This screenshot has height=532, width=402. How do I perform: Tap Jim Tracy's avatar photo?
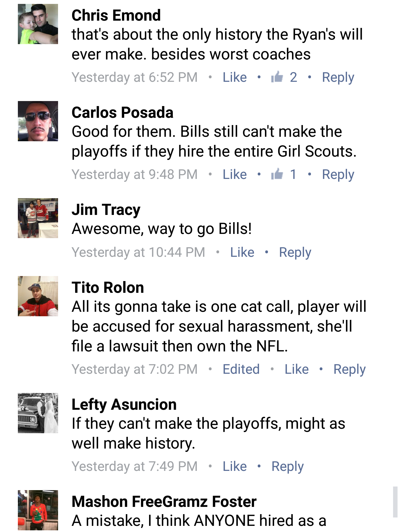click(x=38, y=218)
